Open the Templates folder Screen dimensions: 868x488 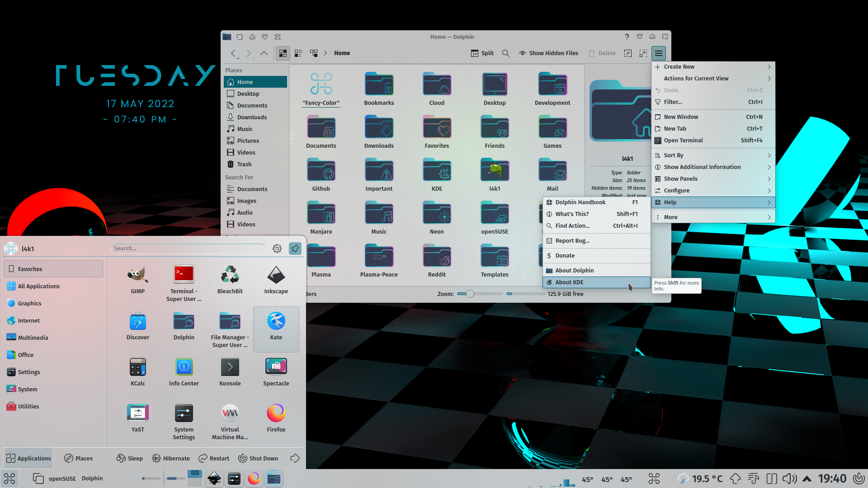pos(495,261)
